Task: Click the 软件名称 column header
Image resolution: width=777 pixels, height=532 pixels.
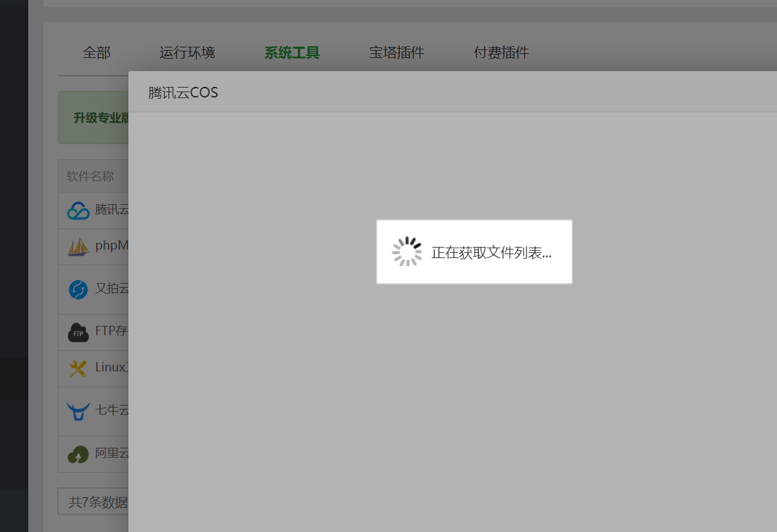Action: tap(90, 176)
